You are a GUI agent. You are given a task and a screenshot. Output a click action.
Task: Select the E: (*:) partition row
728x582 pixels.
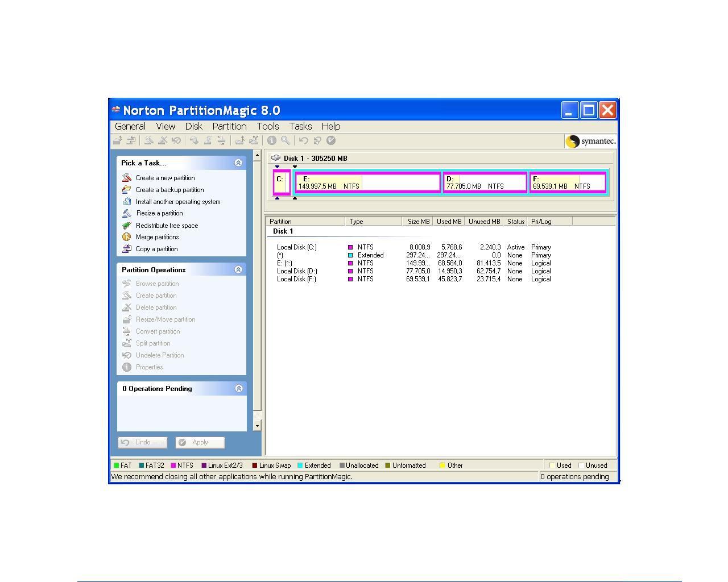(413, 263)
